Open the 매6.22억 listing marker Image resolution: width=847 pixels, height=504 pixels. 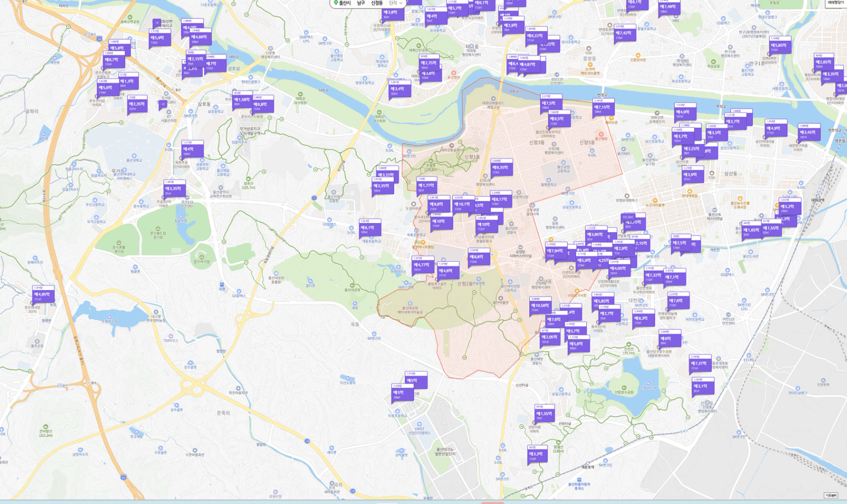pos(535,36)
